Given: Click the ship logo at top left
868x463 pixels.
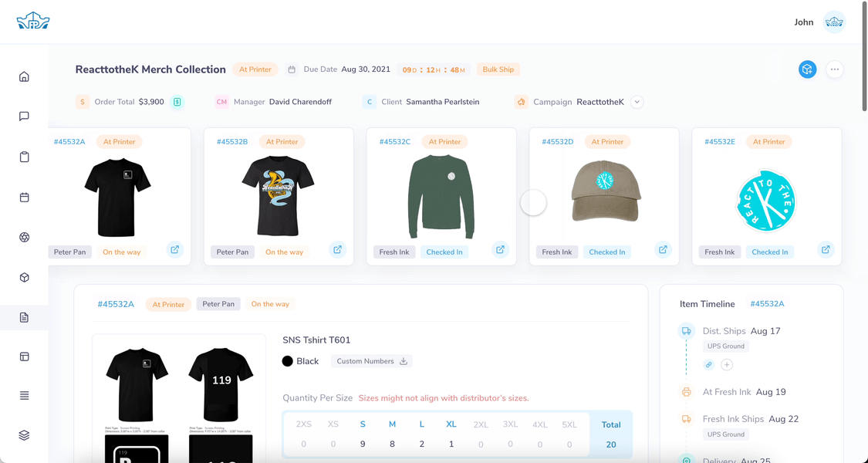Looking at the screenshot, I should click(x=33, y=21).
